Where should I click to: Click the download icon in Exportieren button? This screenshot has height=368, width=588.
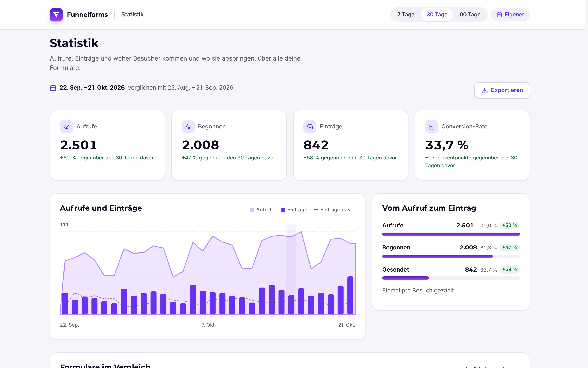pos(484,90)
